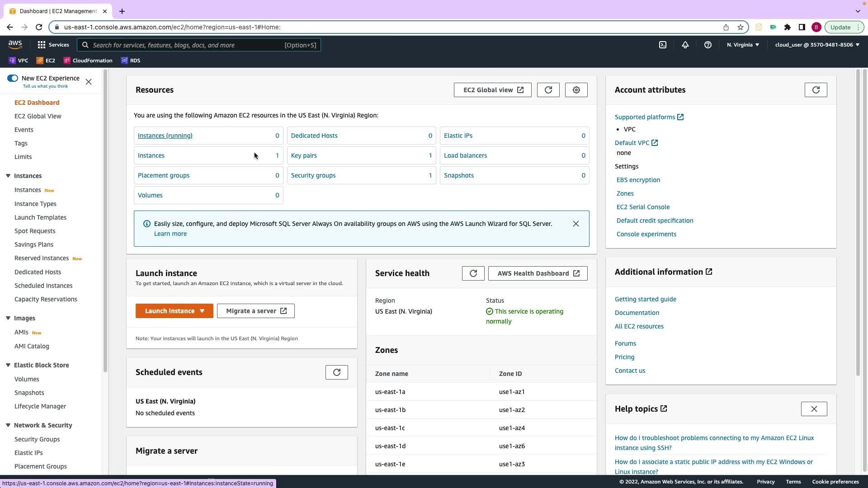Expand the Launch instance dropdown arrow
868x488 pixels.
pos(202,311)
